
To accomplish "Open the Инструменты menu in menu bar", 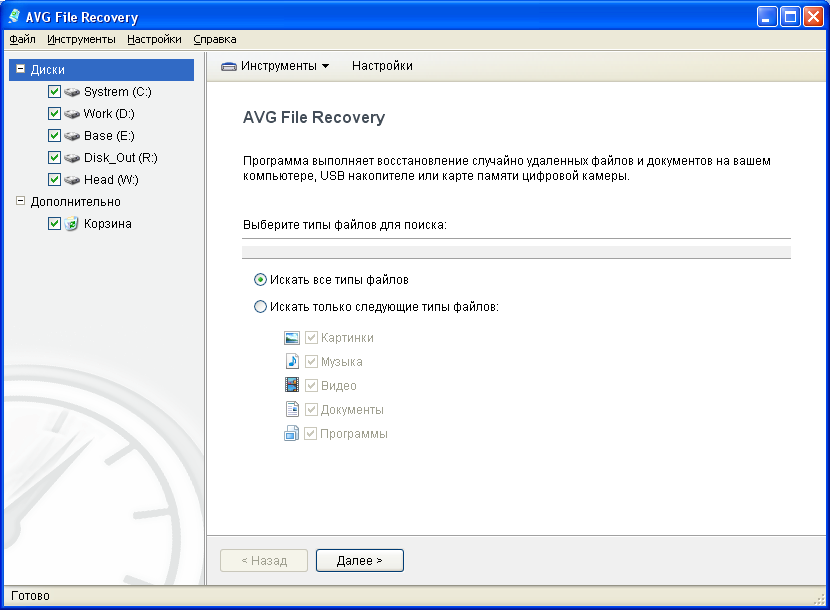I will click(x=81, y=39).
